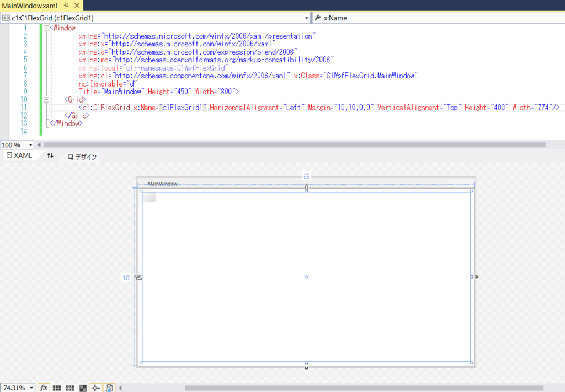
Task: Collapse the Window element in code
Action: click(46, 28)
